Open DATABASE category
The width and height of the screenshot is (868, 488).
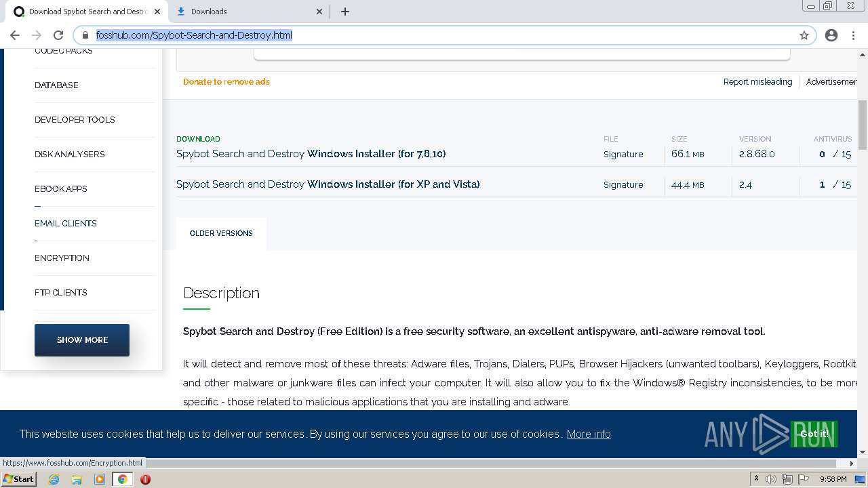56,85
